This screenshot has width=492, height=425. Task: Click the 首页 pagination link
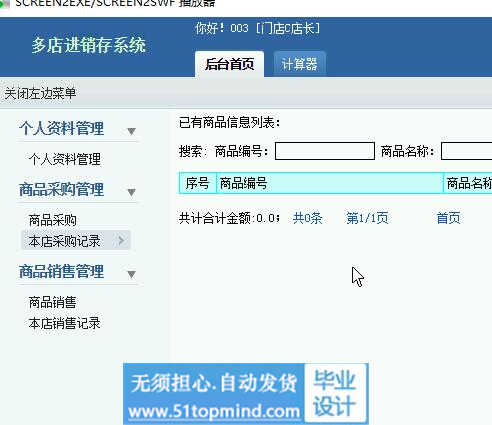point(448,218)
